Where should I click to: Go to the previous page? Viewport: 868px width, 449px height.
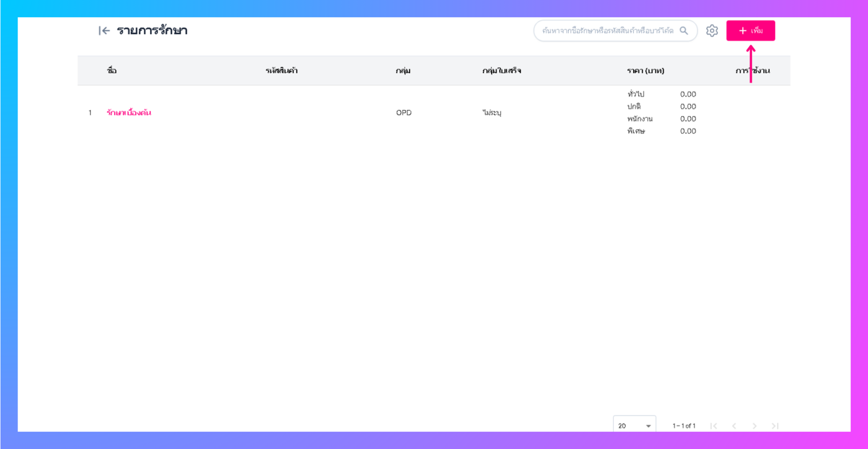[734, 426]
